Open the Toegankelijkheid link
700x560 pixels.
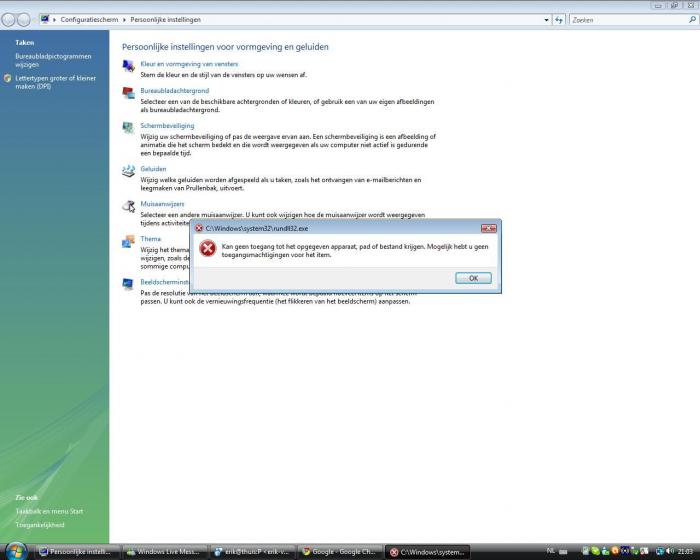pos(40,525)
